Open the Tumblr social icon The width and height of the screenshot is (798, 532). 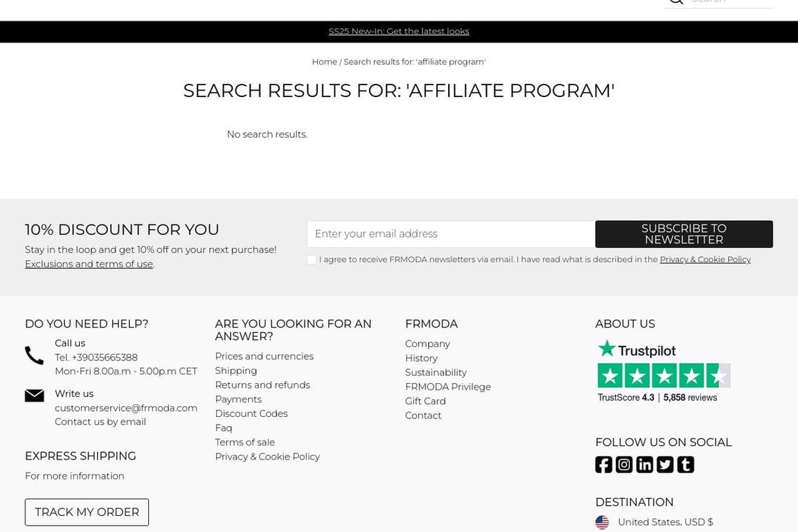(x=686, y=465)
